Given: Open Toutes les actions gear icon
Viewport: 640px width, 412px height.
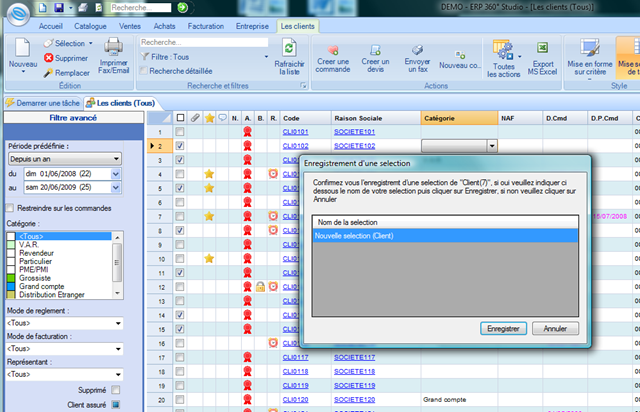Looking at the screenshot, I should (503, 50).
